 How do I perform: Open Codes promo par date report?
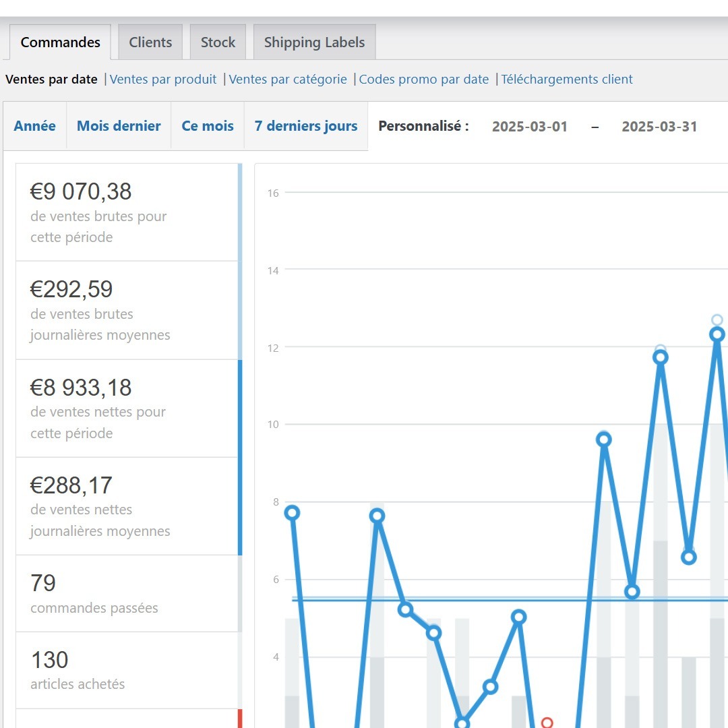[424, 80]
